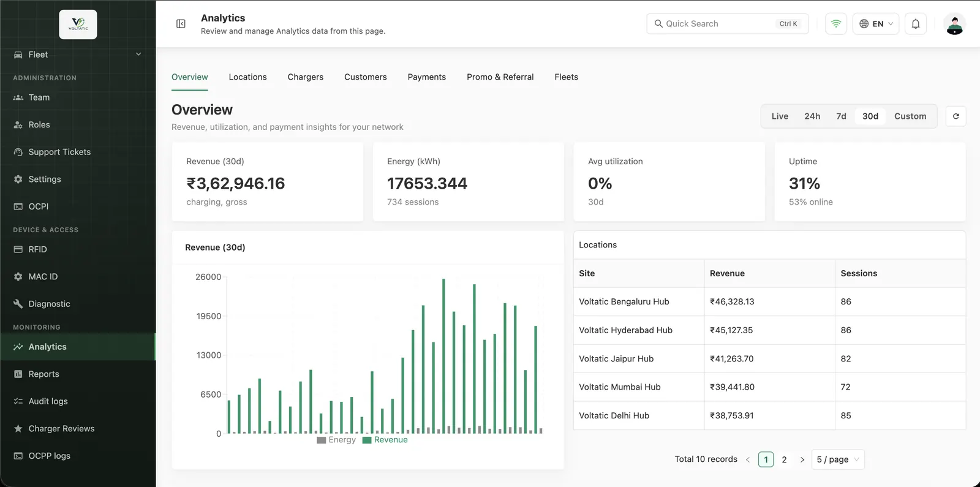980x487 pixels.
Task: Refresh the overview data
Action: coord(956,116)
